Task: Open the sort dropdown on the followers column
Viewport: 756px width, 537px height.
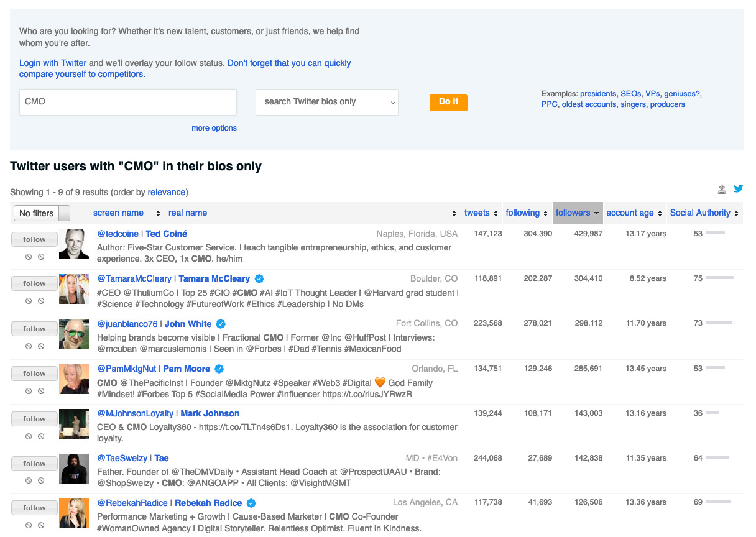Action: pyautogui.click(x=598, y=213)
